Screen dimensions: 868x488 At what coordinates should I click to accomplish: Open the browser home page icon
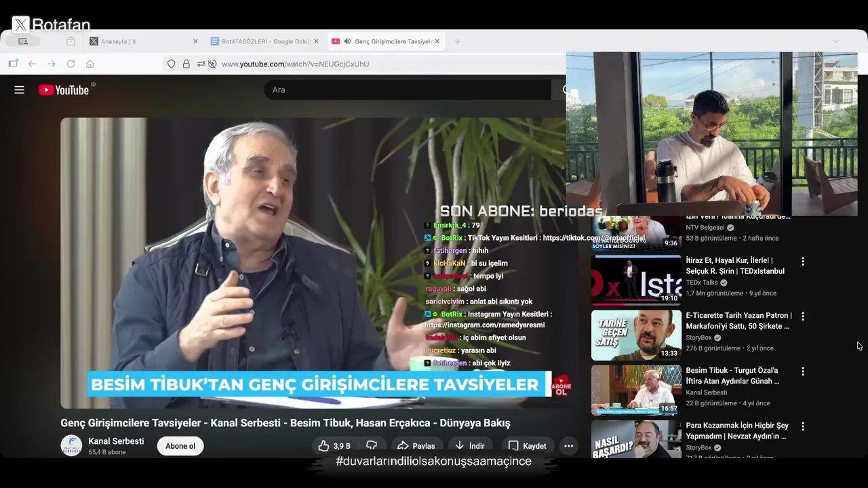[90, 64]
